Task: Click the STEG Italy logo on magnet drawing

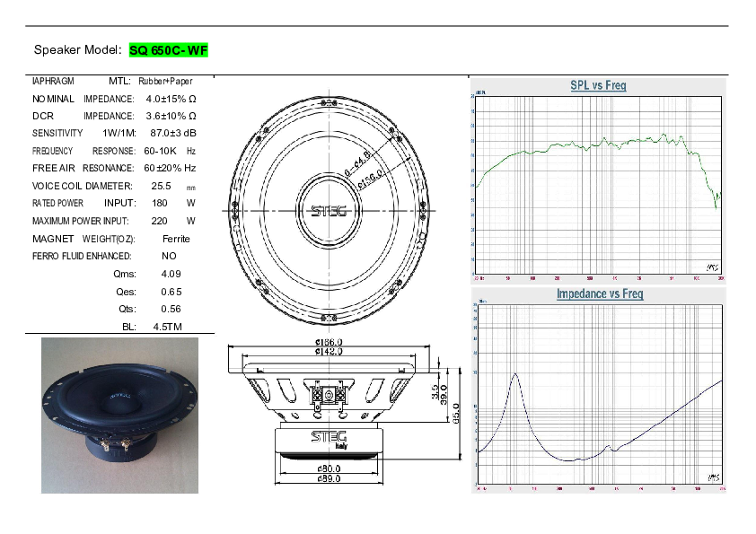Action: (x=330, y=440)
